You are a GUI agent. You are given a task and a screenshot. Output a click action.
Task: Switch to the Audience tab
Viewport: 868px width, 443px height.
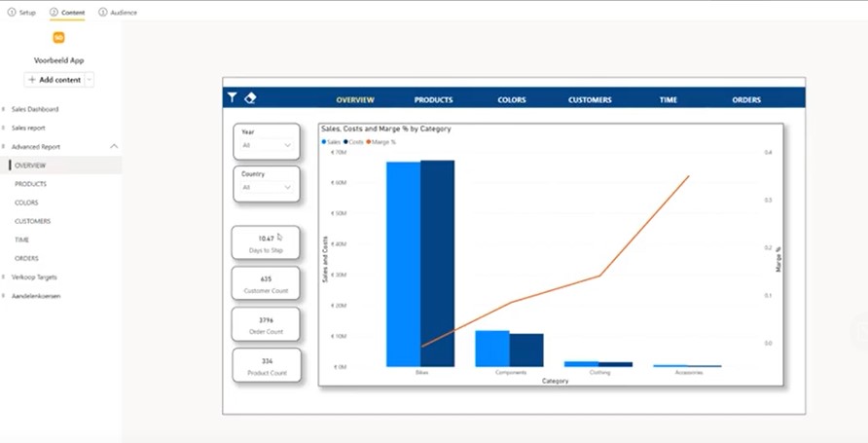(x=118, y=13)
